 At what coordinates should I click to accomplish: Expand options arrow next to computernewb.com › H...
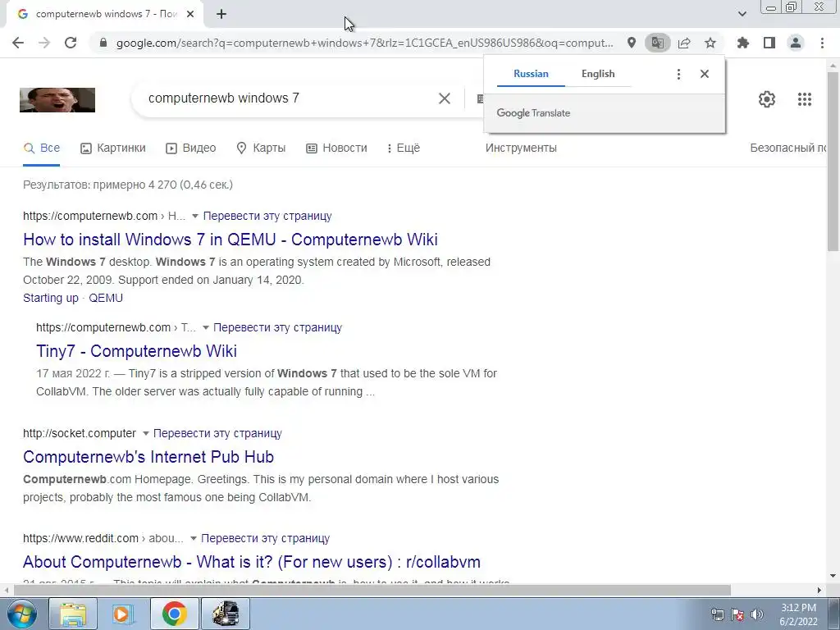[195, 216]
